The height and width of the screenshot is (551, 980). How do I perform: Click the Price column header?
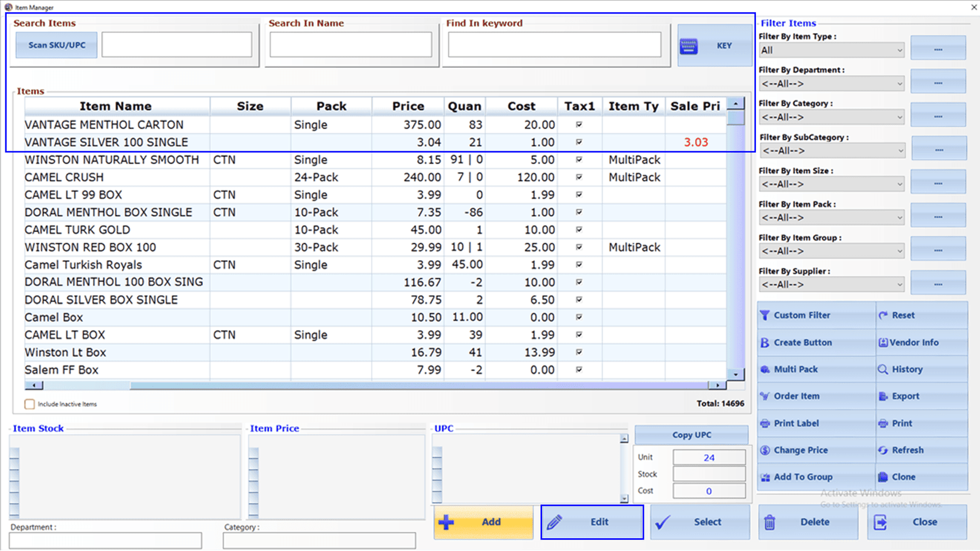point(408,106)
